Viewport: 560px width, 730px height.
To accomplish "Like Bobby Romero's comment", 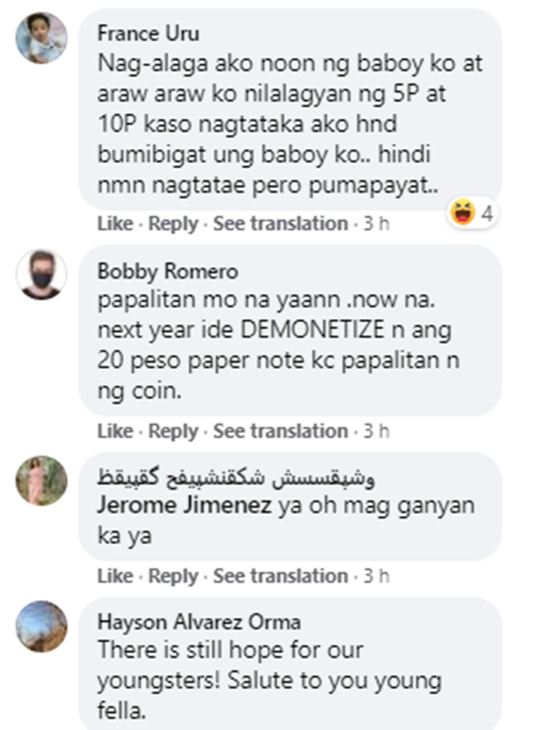I will (x=115, y=431).
